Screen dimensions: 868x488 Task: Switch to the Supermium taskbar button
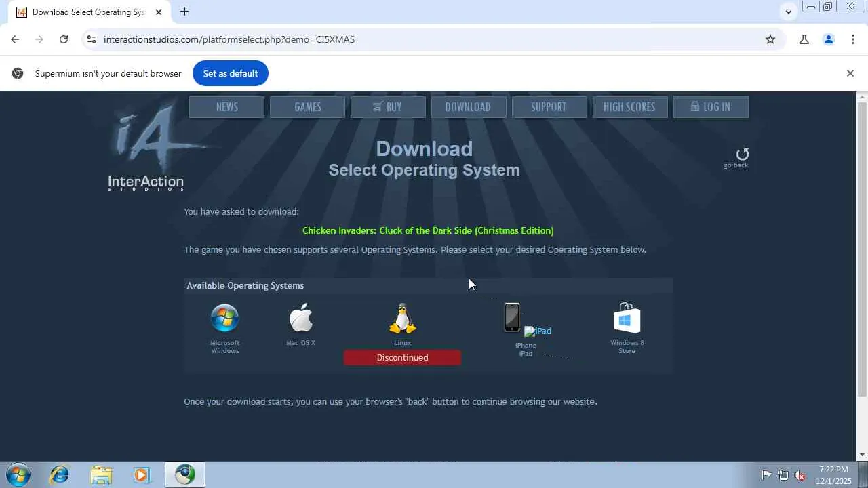(185, 475)
